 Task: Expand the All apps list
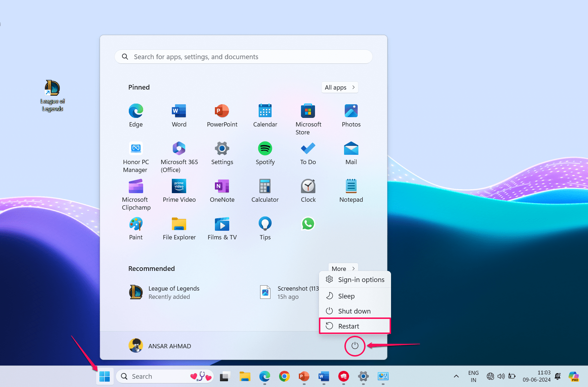tap(340, 87)
